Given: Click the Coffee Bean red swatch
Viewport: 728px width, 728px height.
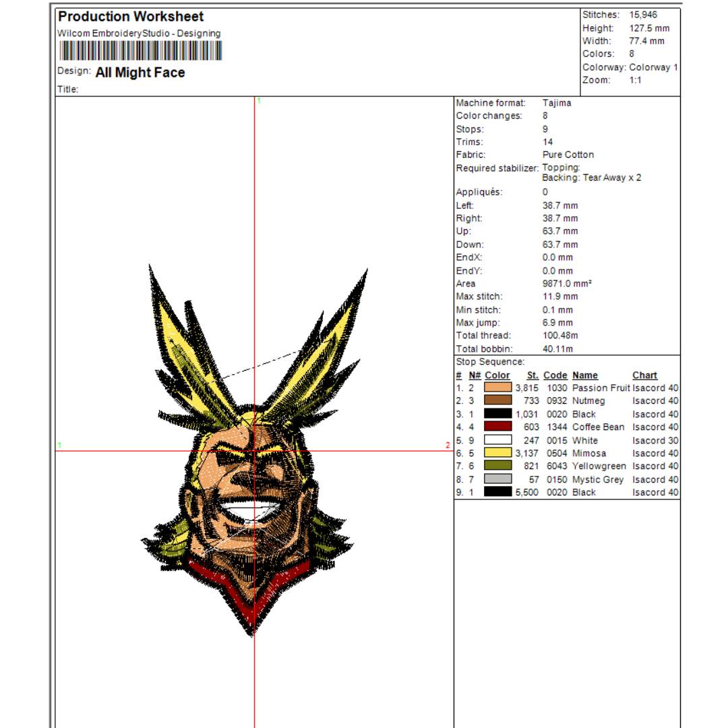Looking at the screenshot, I should pyautogui.click(x=497, y=426).
